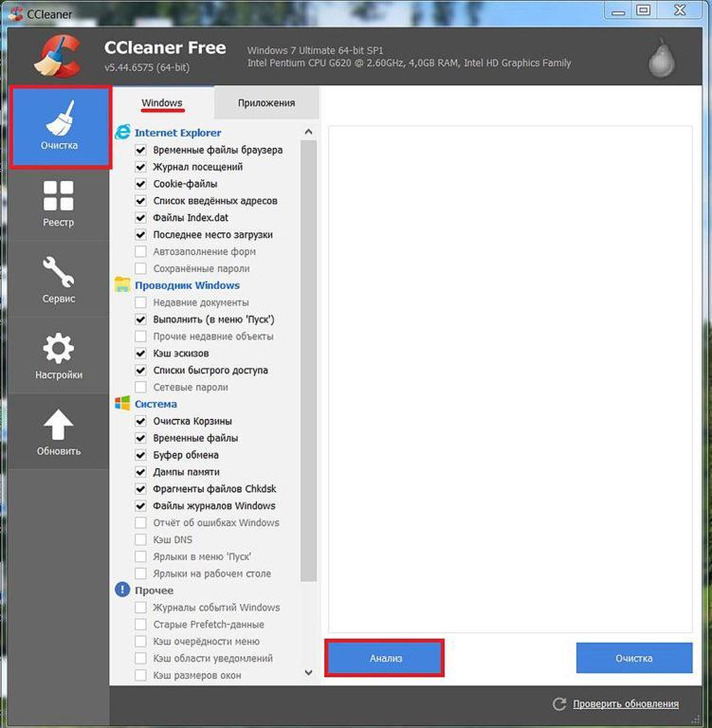The width and height of the screenshot is (712, 728).
Task: Click inside the empty results pane
Action: pos(510,379)
